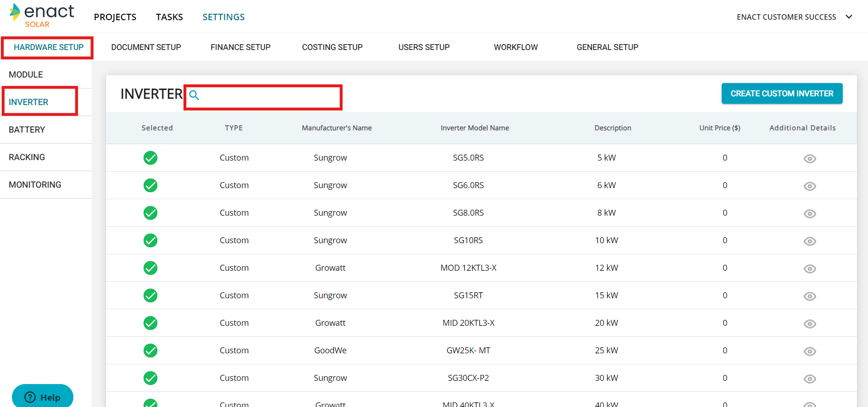Click the SG10RS model name cell
The height and width of the screenshot is (407, 868).
[x=468, y=240]
